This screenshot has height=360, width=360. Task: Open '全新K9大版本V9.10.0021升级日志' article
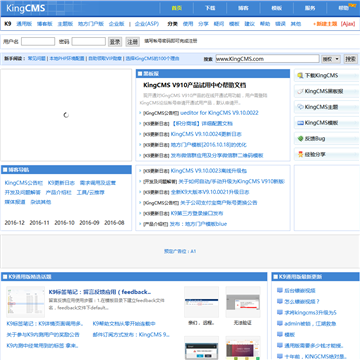[x=210, y=192]
